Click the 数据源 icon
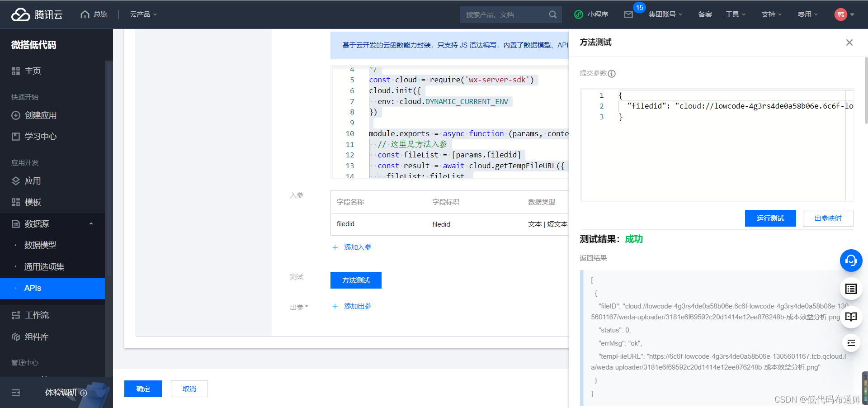868x408 pixels. [x=16, y=224]
